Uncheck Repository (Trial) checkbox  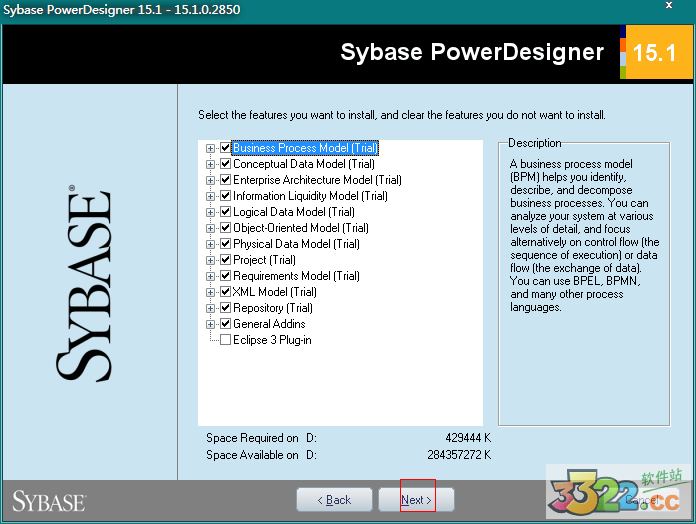225,307
